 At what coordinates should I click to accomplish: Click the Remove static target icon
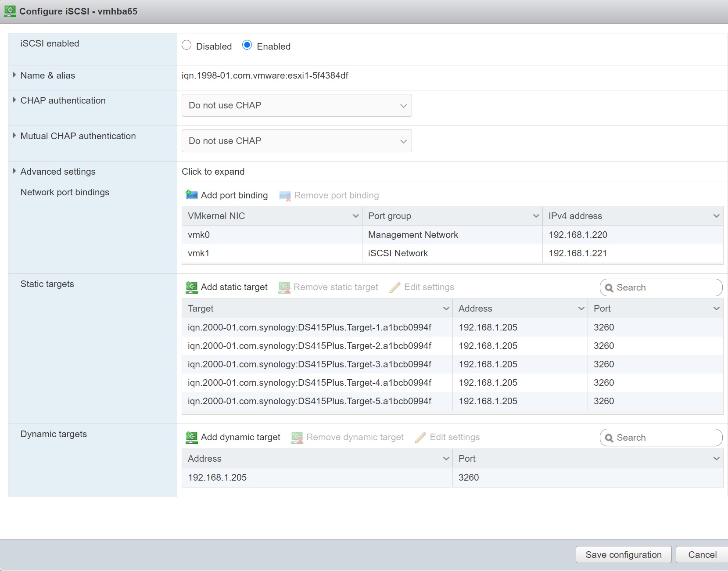pyautogui.click(x=284, y=287)
